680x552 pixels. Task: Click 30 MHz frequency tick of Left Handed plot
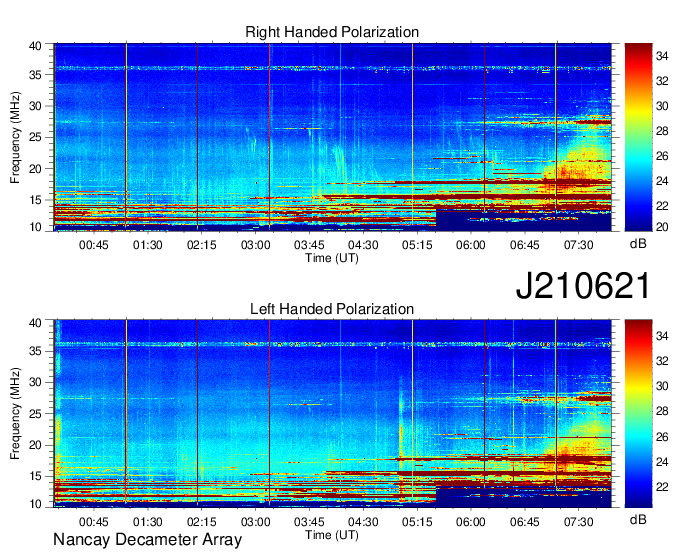click(x=35, y=382)
